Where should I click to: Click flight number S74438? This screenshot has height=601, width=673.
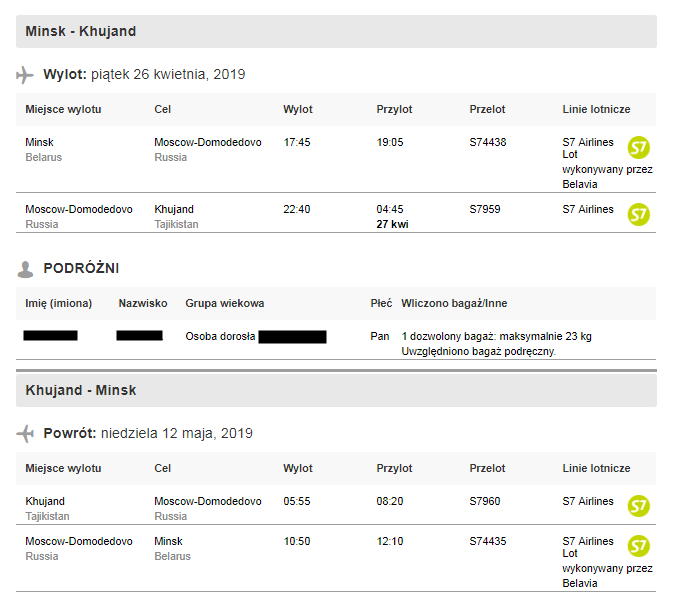point(488,142)
